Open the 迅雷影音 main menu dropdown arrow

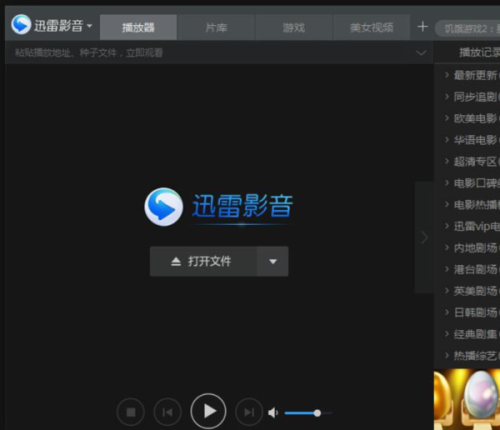(x=89, y=26)
